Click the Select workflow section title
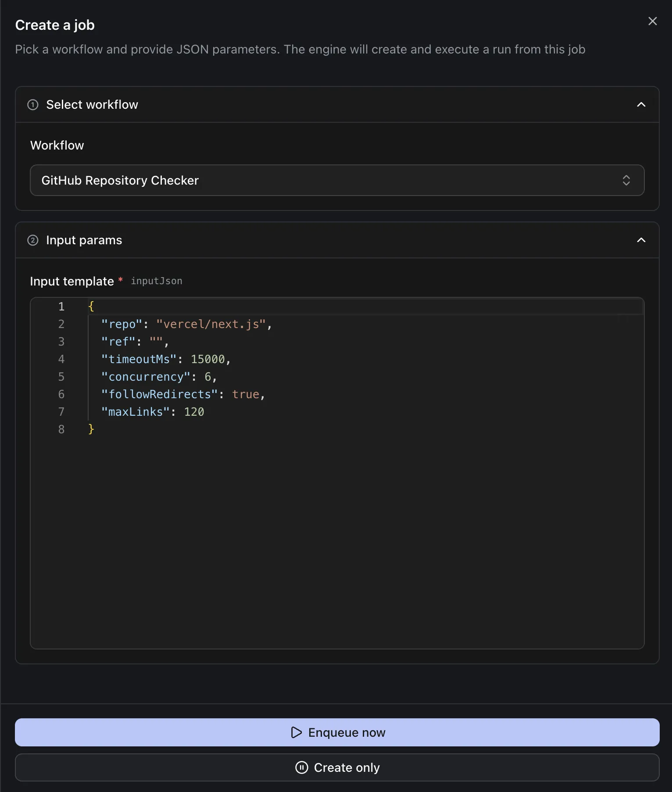672x792 pixels. click(x=92, y=105)
